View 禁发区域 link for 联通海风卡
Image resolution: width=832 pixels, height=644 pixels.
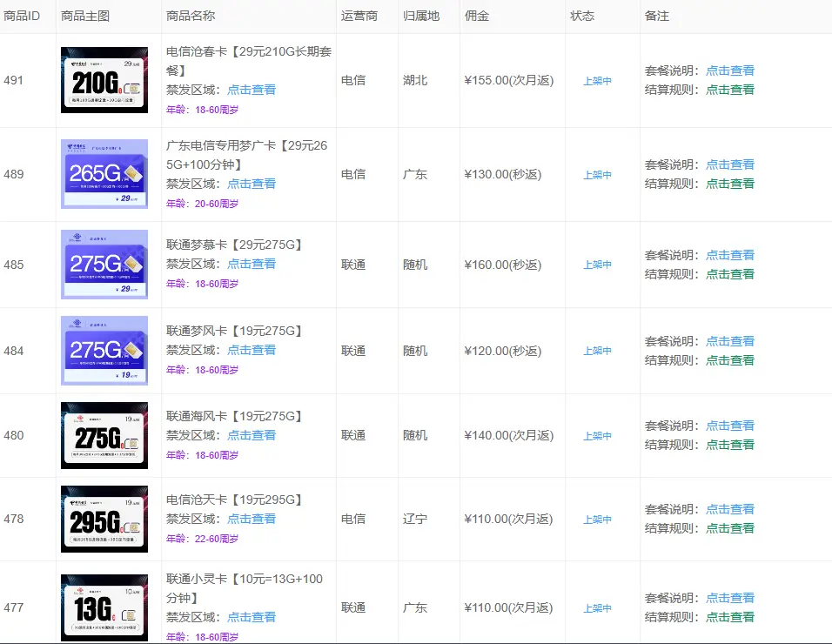click(x=252, y=435)
